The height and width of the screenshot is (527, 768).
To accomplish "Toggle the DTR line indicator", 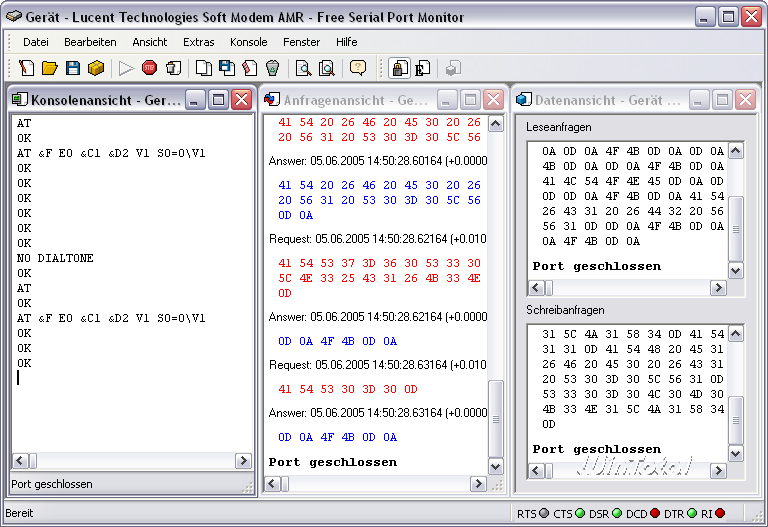I will click(692, 514).
